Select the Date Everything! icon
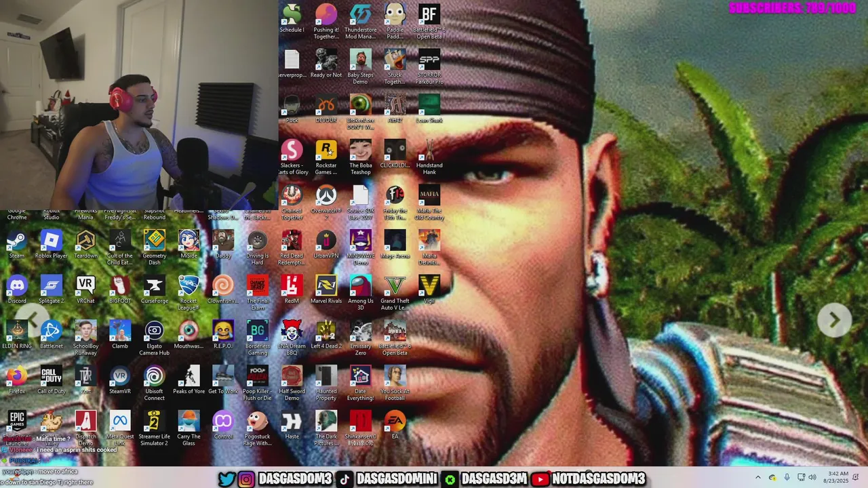 [360, 384]
